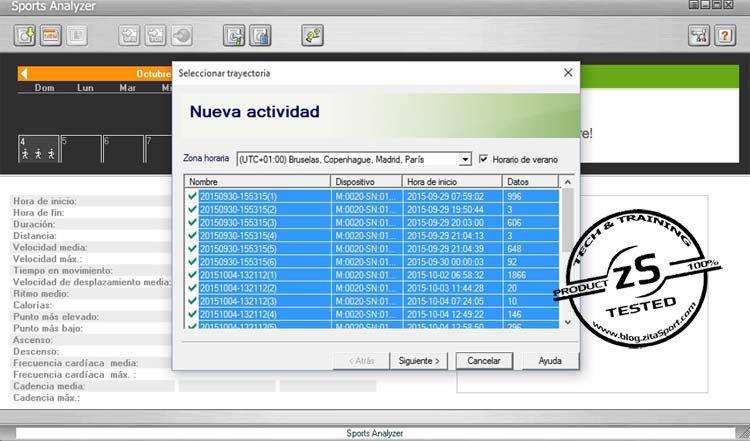Proceed with the Siguiente button
The width and height of the screenshot is (750, 441).
click(419, 361)
